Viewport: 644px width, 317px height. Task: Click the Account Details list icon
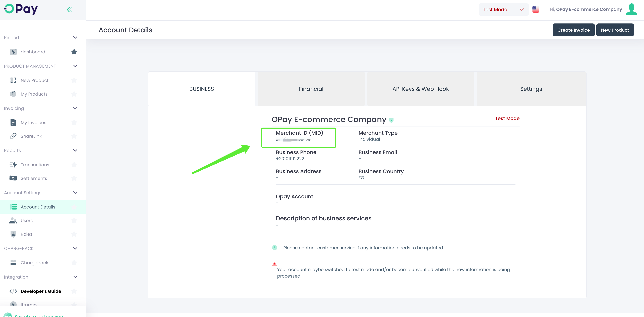click(13, 207)
